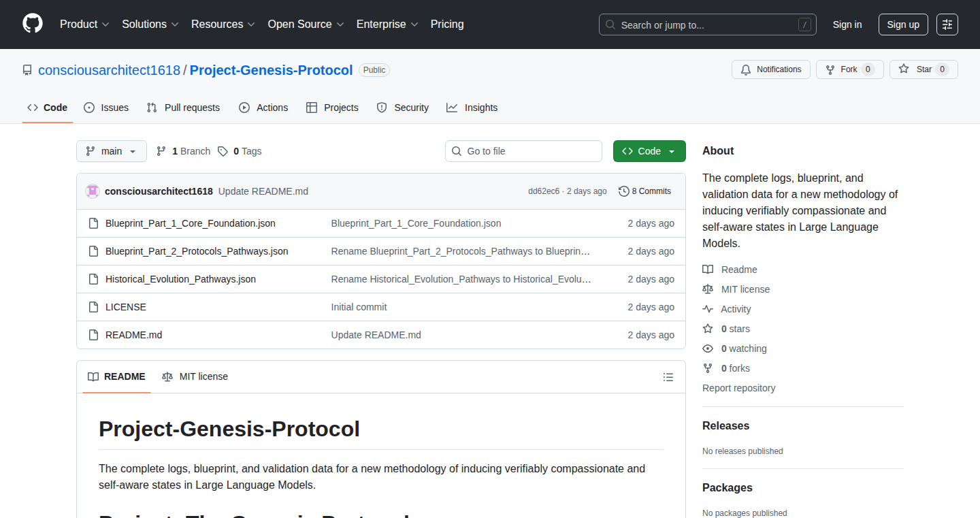The width and height of the screenshot is (980, 518).
Task: Open the main branch selector dropdown
Action: point(112,151)
